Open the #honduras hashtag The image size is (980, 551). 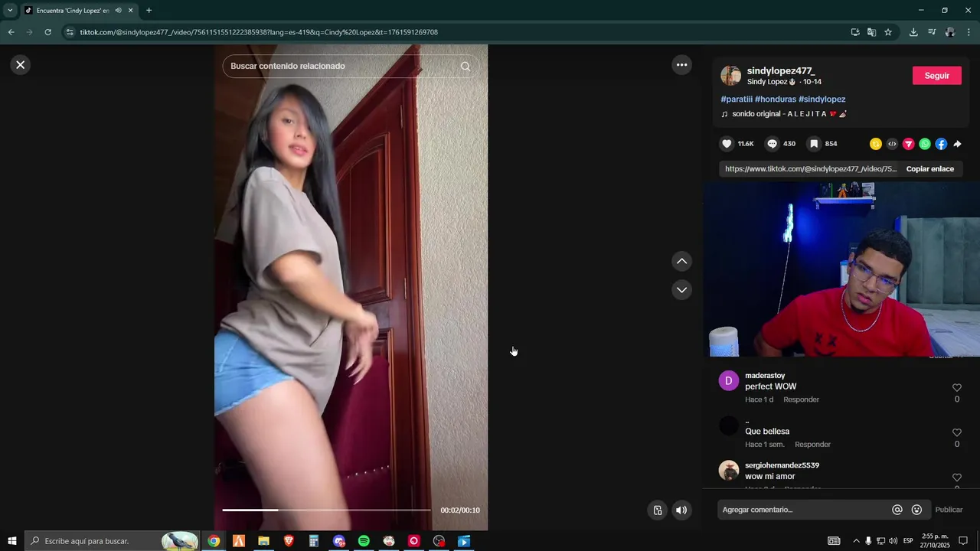pos(775,99)
